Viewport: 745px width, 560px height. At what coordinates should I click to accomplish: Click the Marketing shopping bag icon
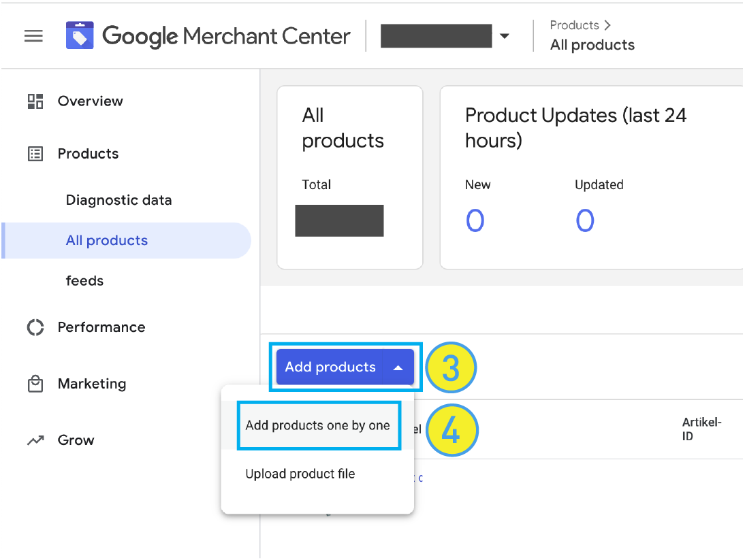click(x=35, y=384)
